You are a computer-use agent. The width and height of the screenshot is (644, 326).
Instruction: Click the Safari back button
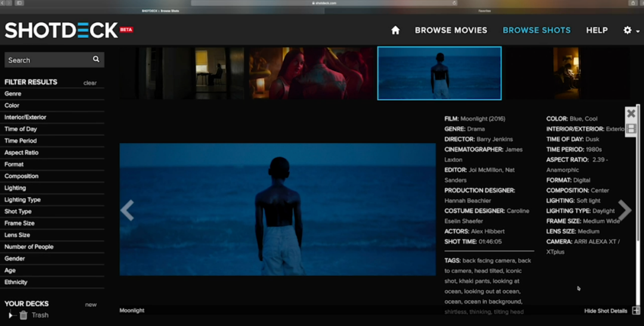pos(2,3)
